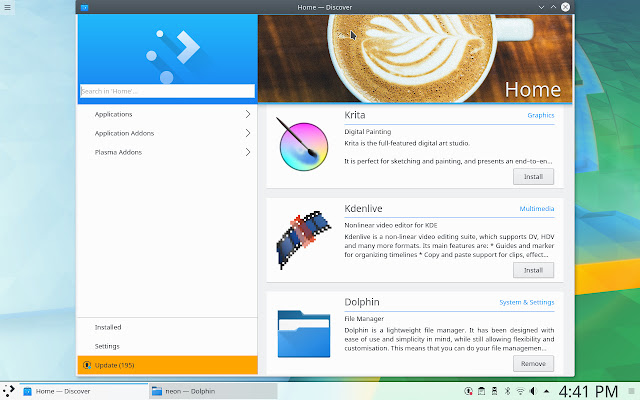The height and width of the screenshot is (400, 640).
Task: Close the Discover window
Action: [565, 7]
